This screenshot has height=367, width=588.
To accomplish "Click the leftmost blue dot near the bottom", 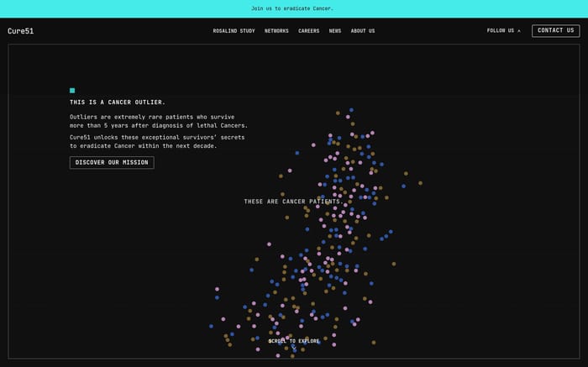I will coord(211,327).
